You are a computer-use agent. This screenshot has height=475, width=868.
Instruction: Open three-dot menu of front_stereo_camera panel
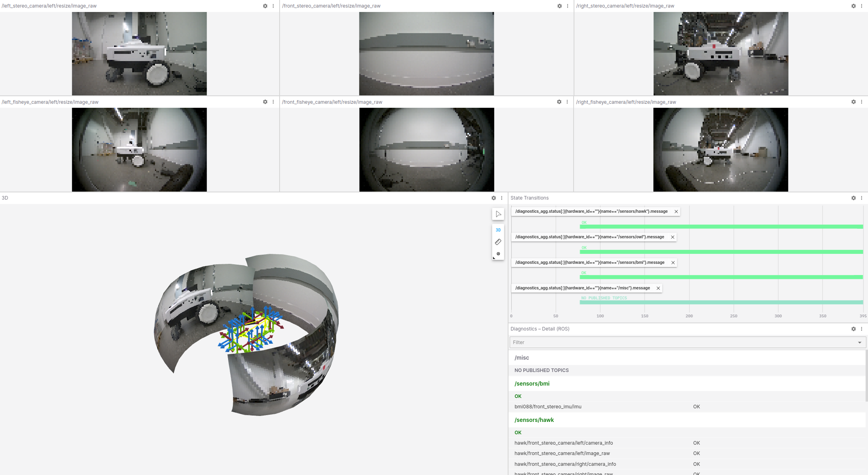(568, 6)
